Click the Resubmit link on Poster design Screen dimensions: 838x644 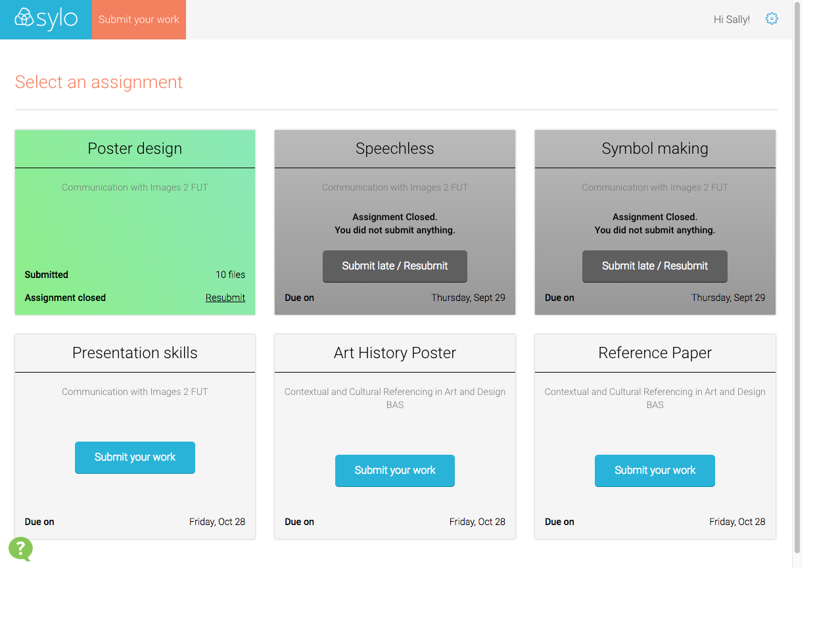tap(225, 298)
